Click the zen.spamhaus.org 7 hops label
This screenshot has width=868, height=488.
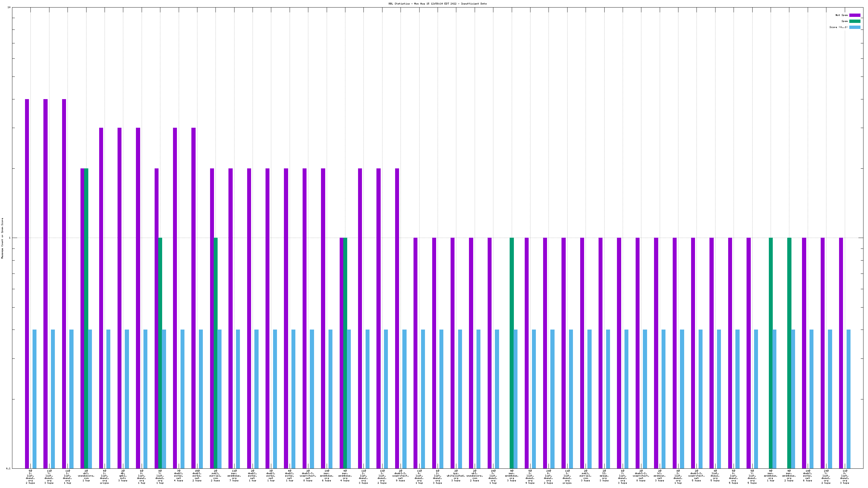click(234, 476)
